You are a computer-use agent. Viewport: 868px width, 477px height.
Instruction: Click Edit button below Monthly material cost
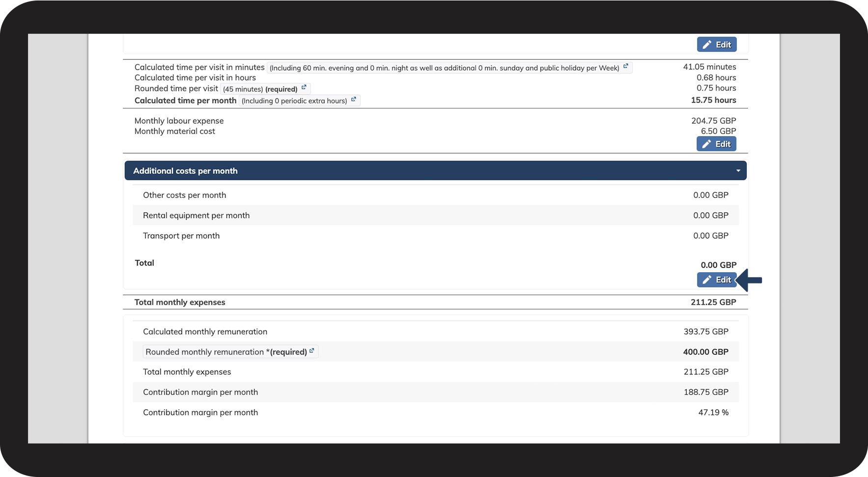(716, 144)
